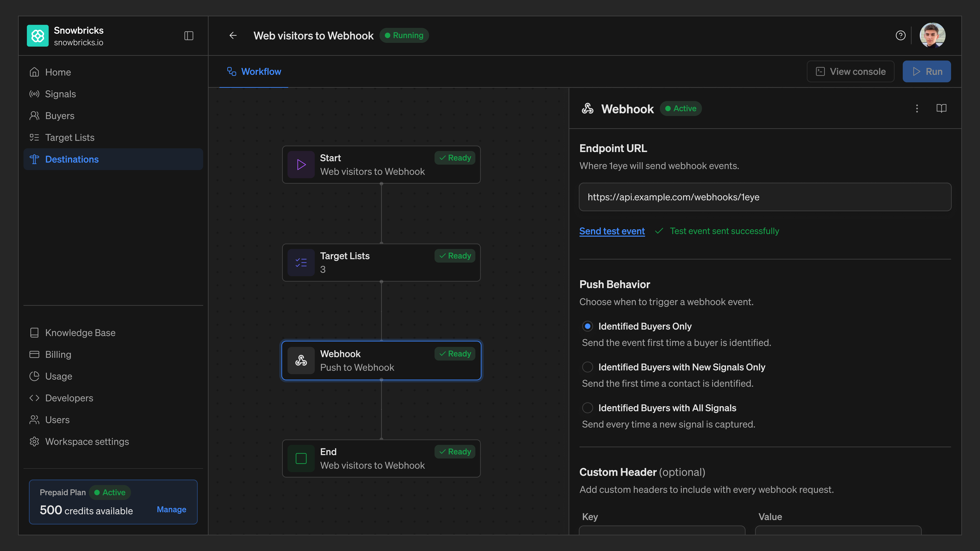Click the custom header Value input field
Viewport: 980px width, 551px height.
click(838, 530)
